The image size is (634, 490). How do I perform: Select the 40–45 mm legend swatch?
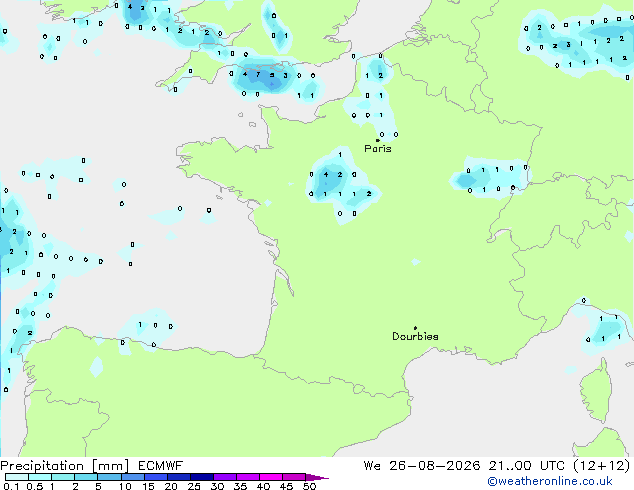pyautogui.click(x=271, y=477)
